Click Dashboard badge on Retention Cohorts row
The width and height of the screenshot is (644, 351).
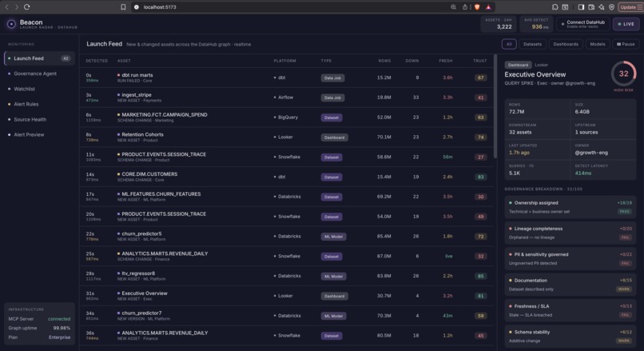click(x=334, y=138)
